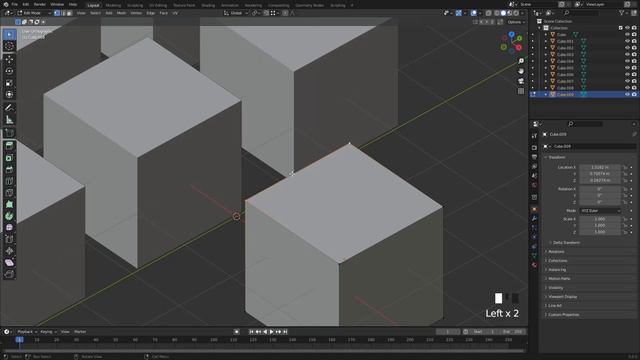640x360 pixels.
Task: Open the timeline Marker menu
Action: 80,332
